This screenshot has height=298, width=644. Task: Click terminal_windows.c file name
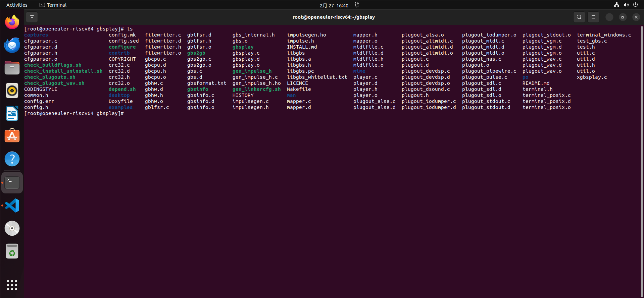pos(604,35)
